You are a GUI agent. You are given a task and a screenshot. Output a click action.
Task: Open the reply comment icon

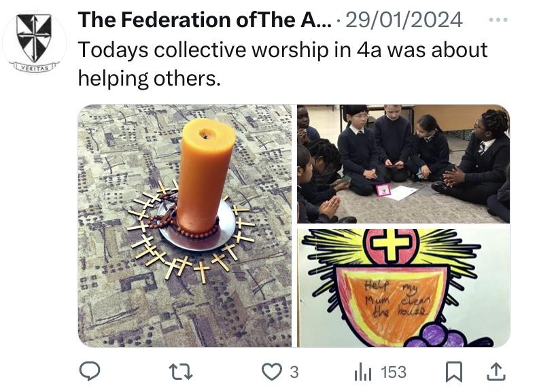(90, 372)
